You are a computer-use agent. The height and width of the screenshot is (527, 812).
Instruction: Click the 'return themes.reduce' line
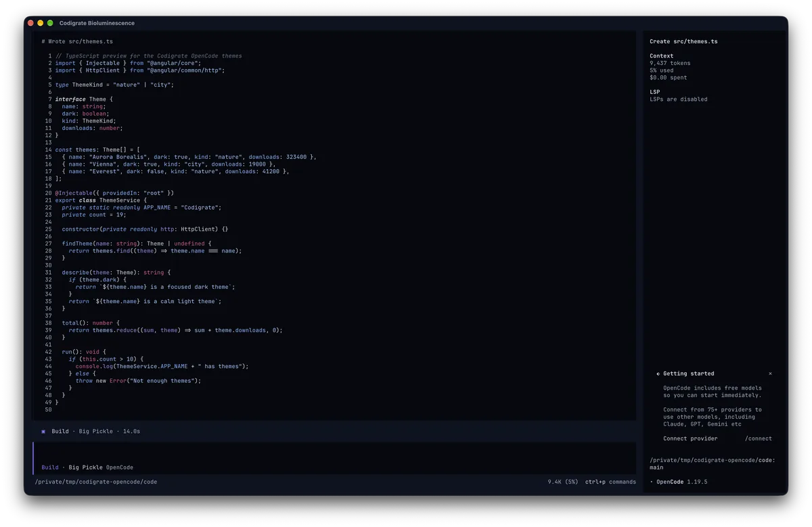click(176, 330)
